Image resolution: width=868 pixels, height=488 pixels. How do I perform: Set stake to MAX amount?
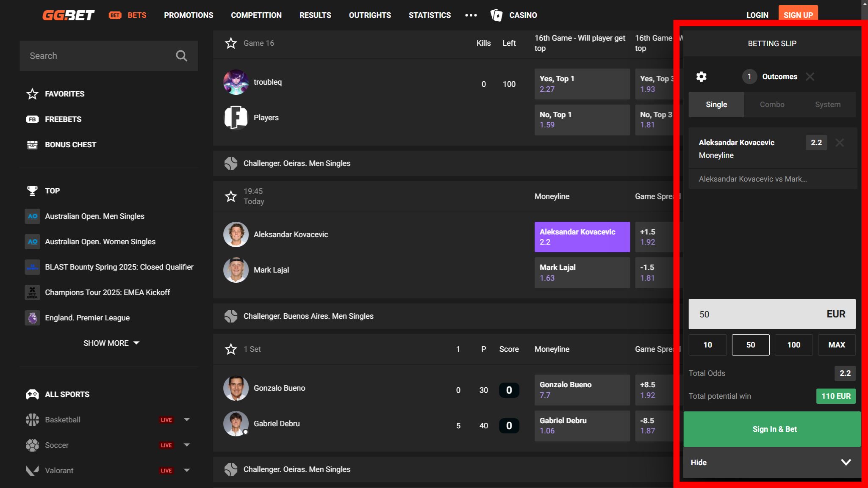(837, 345)
